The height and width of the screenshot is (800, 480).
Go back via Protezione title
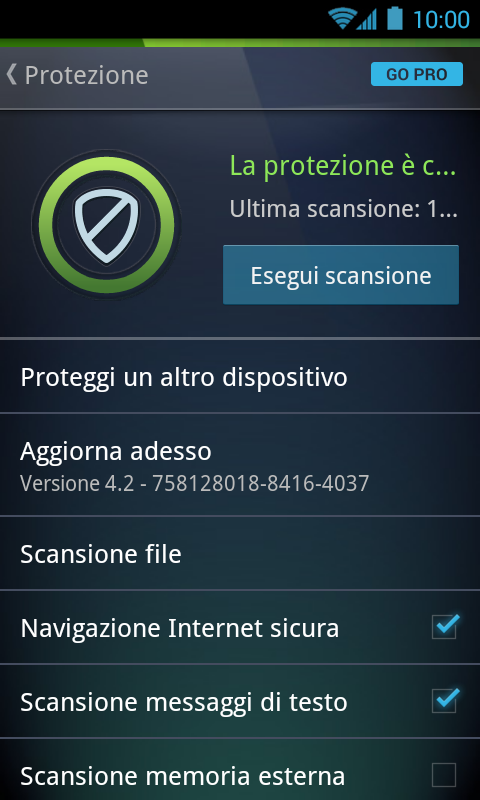(86, 75)
